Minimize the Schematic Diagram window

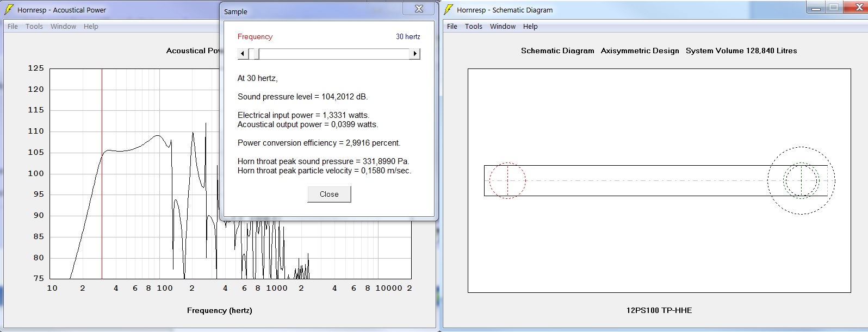coord(815,8)
